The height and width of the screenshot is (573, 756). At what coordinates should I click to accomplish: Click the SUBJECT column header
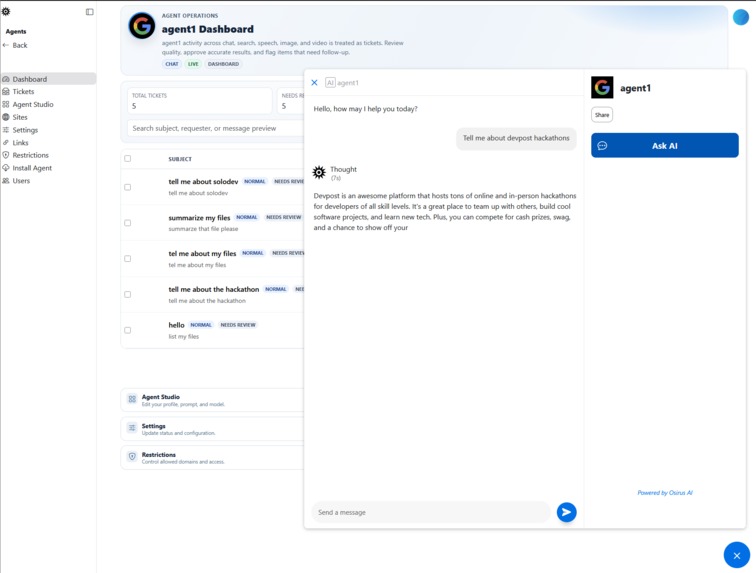click(180, 159)
